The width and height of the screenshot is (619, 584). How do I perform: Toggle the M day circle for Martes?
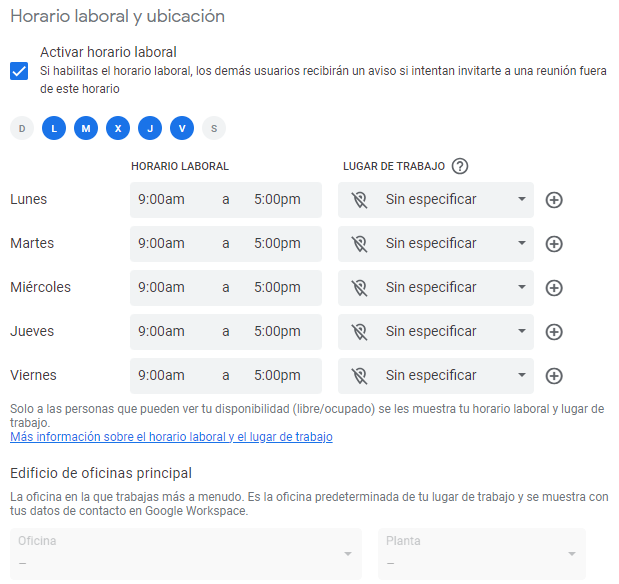click(86, 128)
